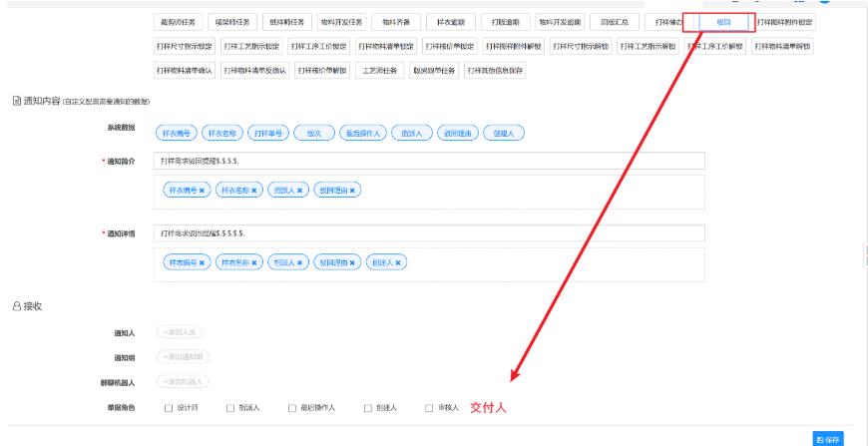
Task: Remove 样衣编号 tag from 通知简介
Action: tap(202, 190)
